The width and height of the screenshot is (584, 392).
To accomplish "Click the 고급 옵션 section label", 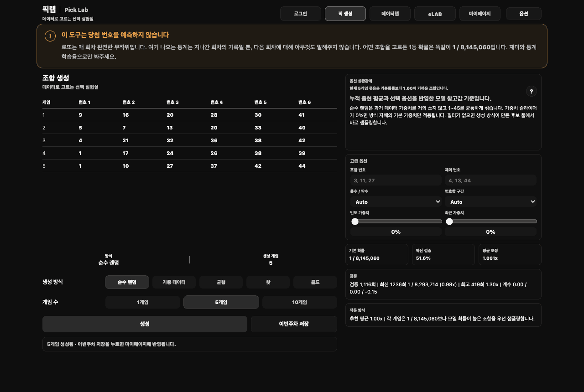I will (359, 161).
